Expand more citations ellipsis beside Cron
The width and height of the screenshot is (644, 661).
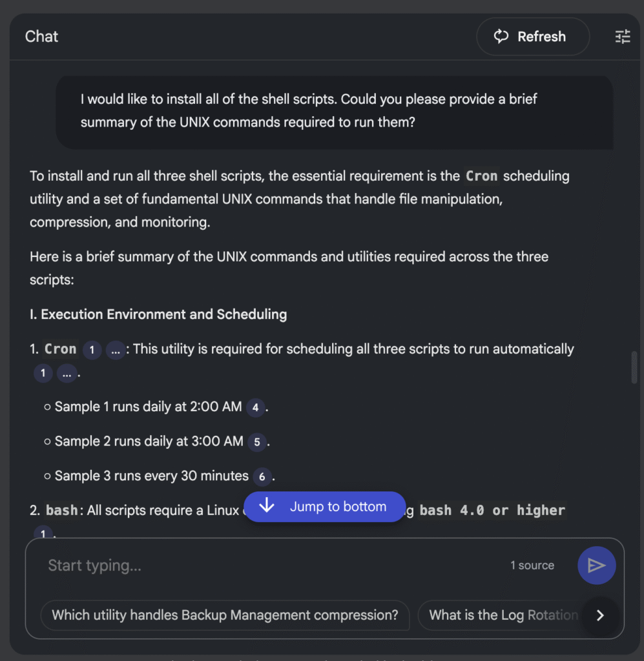pos(116,350)
